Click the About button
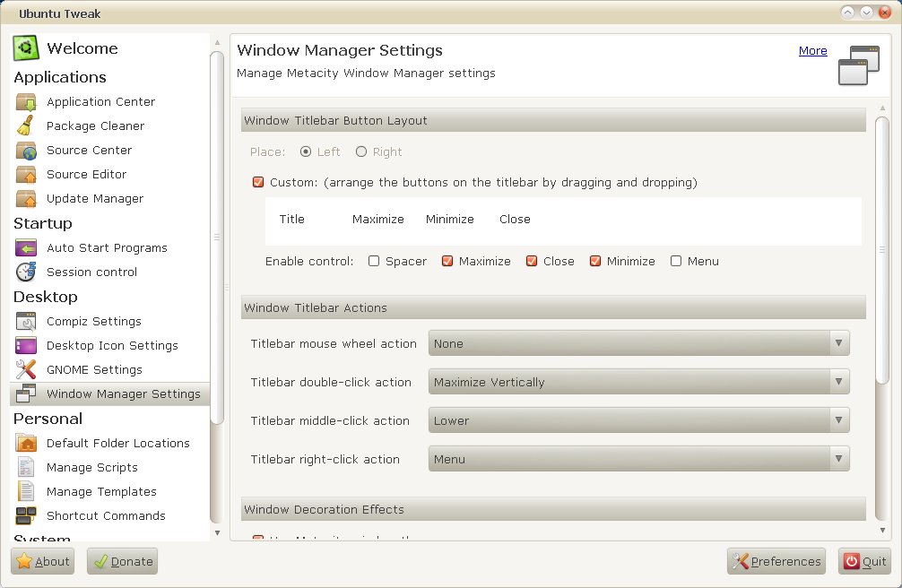Image resolution: width=902 pixels, height=588 pixels. (42, 561)
